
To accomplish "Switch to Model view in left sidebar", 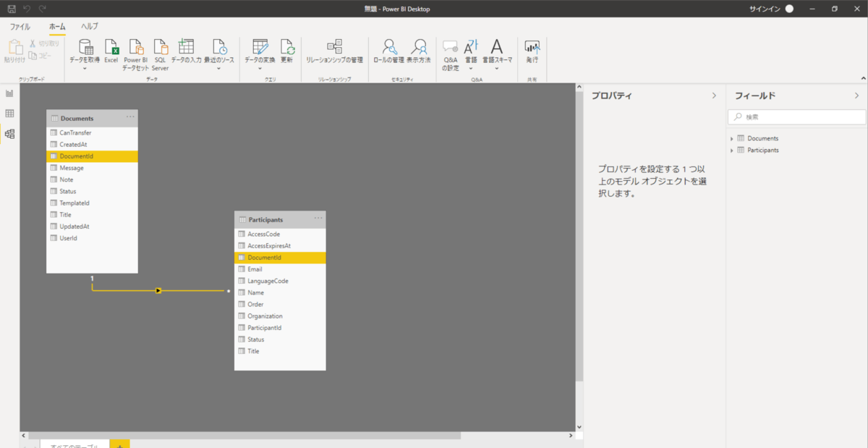I will 9,134.
